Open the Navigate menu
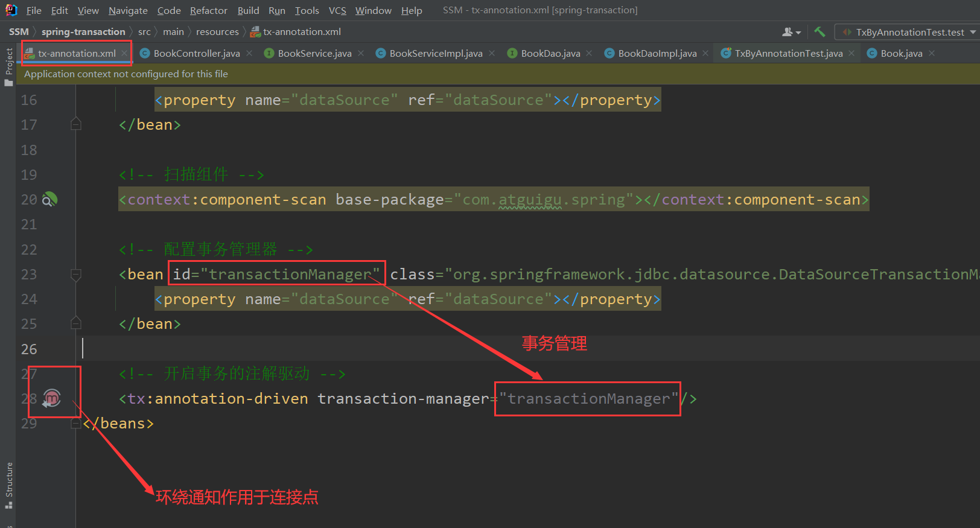This screenshot has width=980, height=528. click(x=128, y=10)
